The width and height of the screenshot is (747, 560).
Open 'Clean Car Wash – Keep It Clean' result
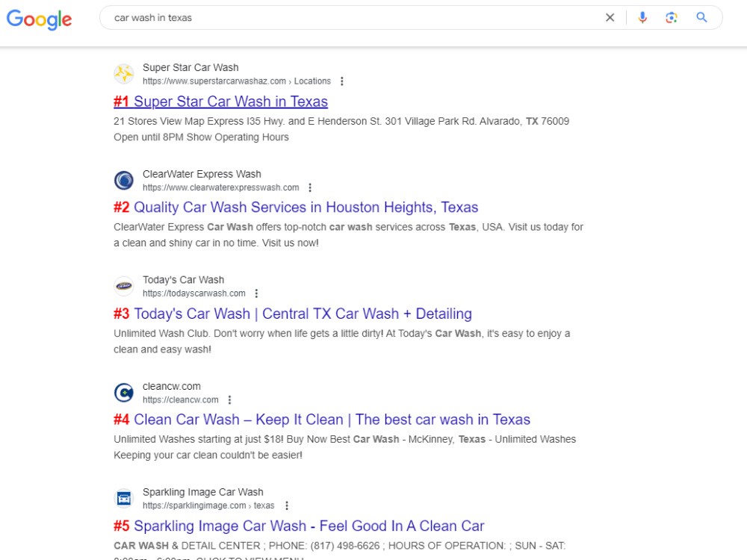tap(322, 420)
